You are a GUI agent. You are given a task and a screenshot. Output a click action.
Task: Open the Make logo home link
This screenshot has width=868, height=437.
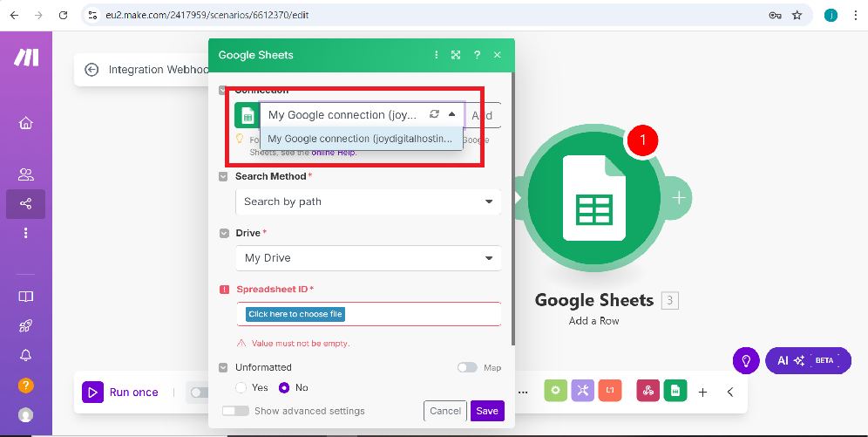[26, 58]
